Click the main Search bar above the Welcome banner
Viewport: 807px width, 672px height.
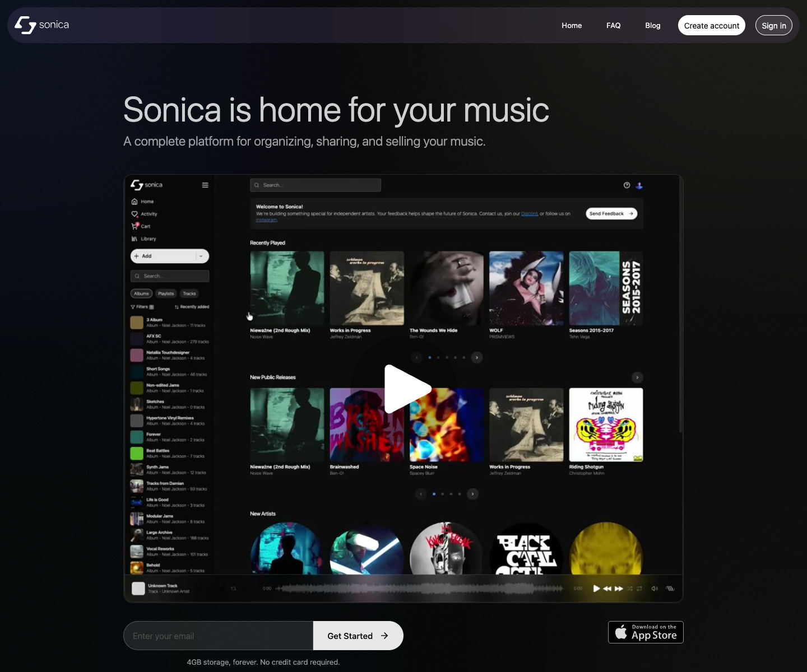pyautogui.click(x=316, y=185)
